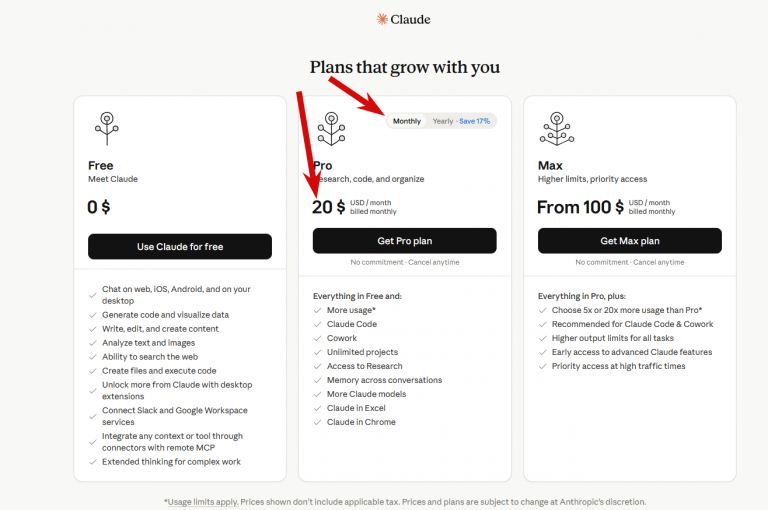Click Get Pro plan button
Image resolution: width=768 pixels, height=510 pixels.
(x=405, y=241)
